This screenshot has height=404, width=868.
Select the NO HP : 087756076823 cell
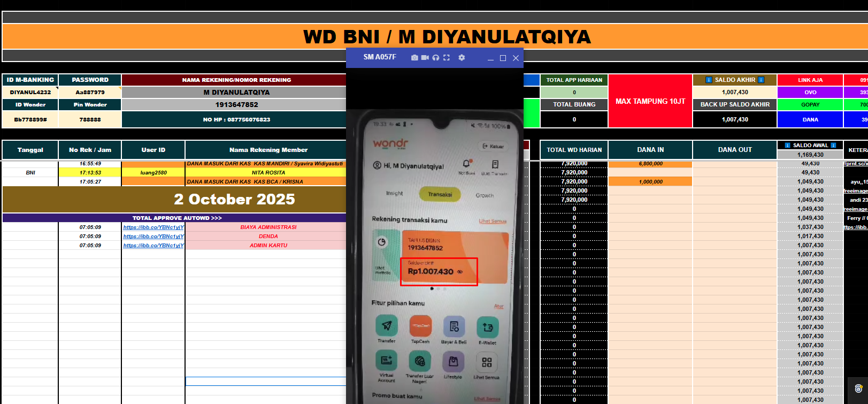[236, 119]
